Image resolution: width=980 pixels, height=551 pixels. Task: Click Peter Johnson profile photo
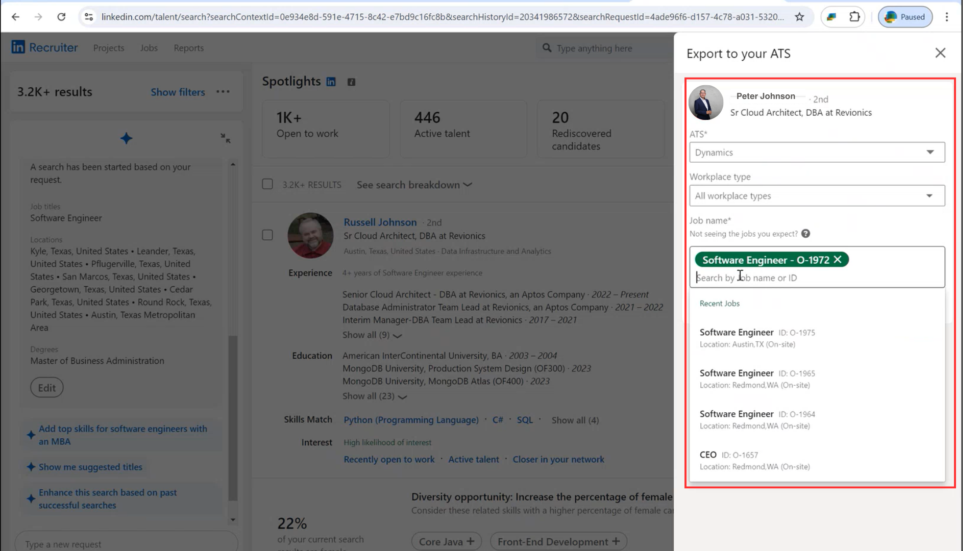point(705,103)
